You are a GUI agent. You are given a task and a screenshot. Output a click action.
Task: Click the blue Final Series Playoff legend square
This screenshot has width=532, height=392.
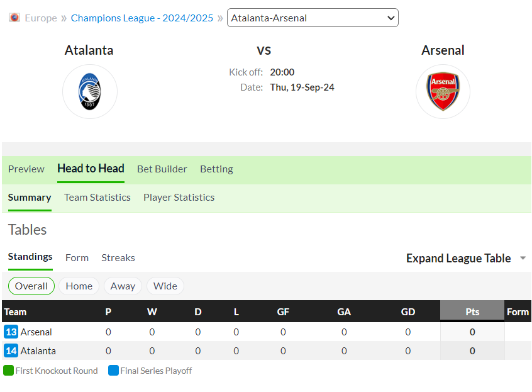point(113,370)
